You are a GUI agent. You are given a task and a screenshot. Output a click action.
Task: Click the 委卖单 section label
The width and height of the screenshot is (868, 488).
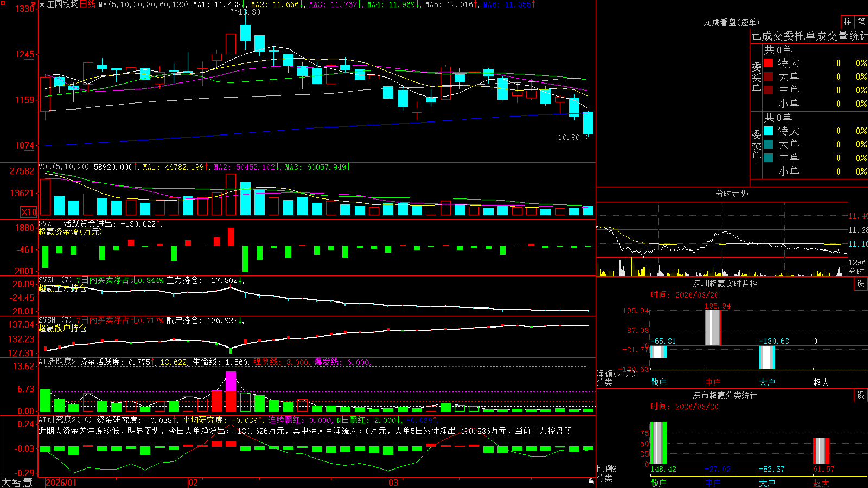click(756, 145)
